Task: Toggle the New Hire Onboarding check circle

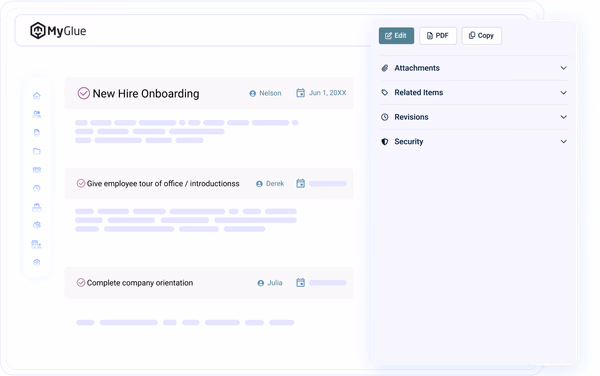Action: [x=84, y=93]
